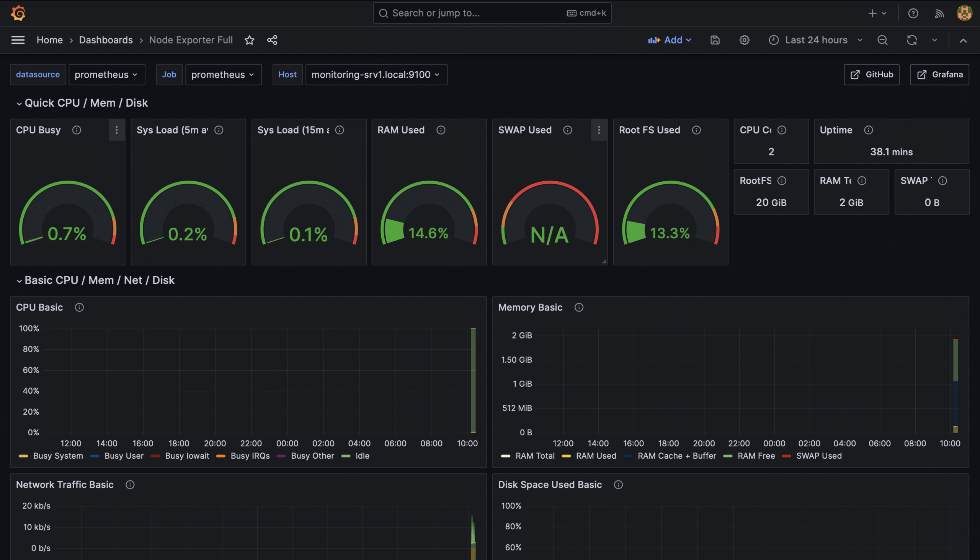Star the Node Exporter Full dashboard
The image size is (980, 560).
[250, 40]
